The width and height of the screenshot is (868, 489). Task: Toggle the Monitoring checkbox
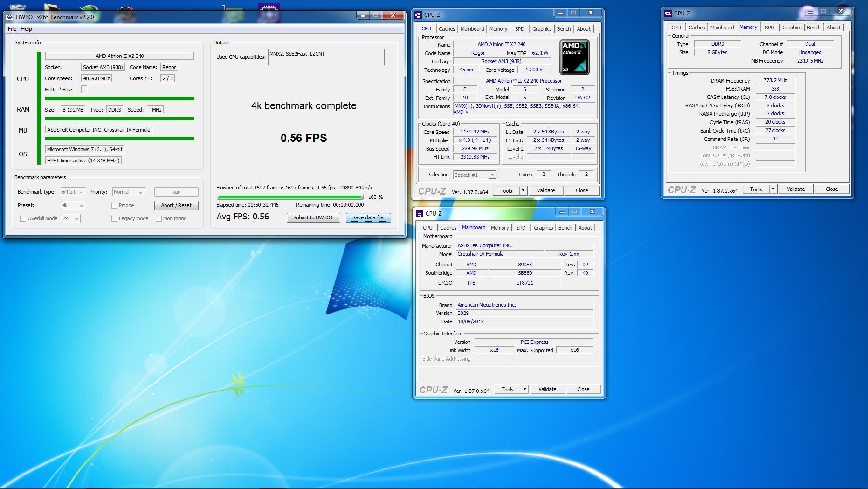click(158, 218)
